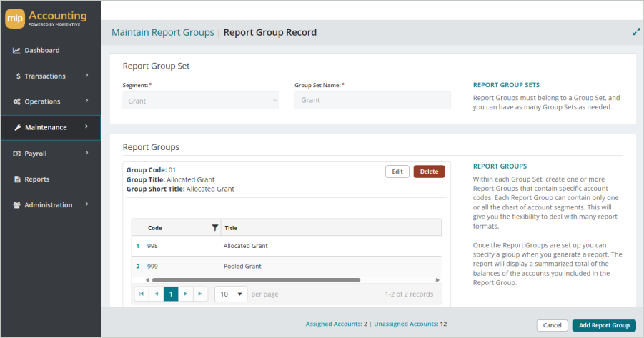The width and height of the screenshot is (644, 338).
Task: Click the Group Code 01 label
Action: pos(151,170)
